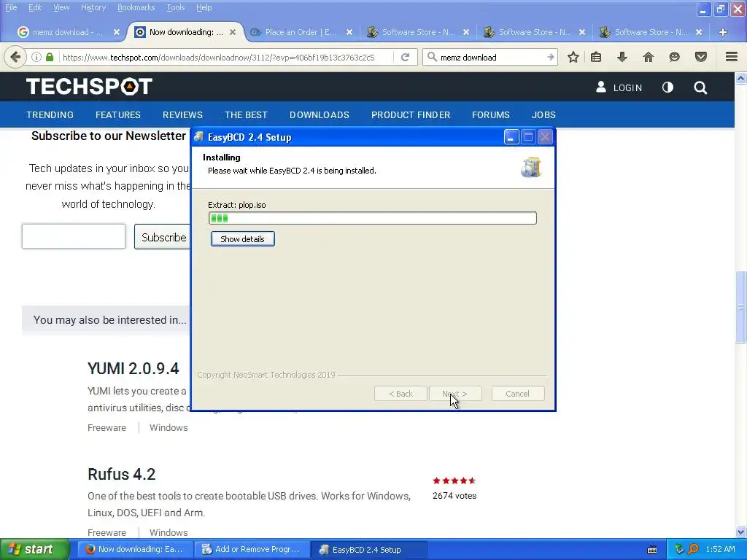Screen dimensions: 747x560
Task: Open the Edit menu
Action: pos(35,7)
